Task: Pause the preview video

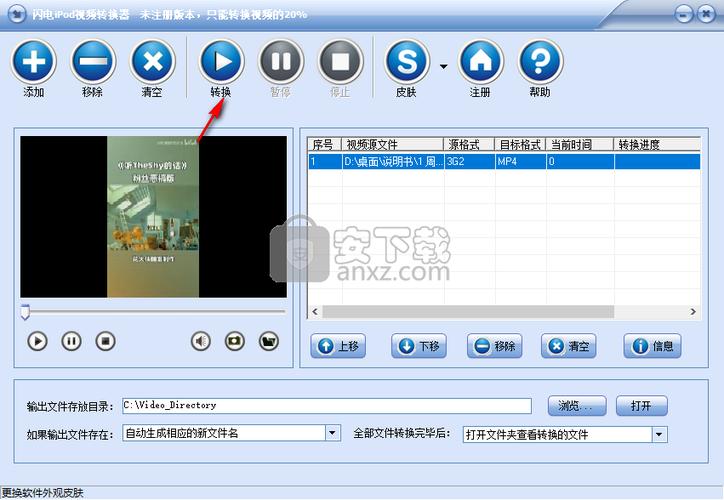Action: pyautogui.click(x=71, y=342)
